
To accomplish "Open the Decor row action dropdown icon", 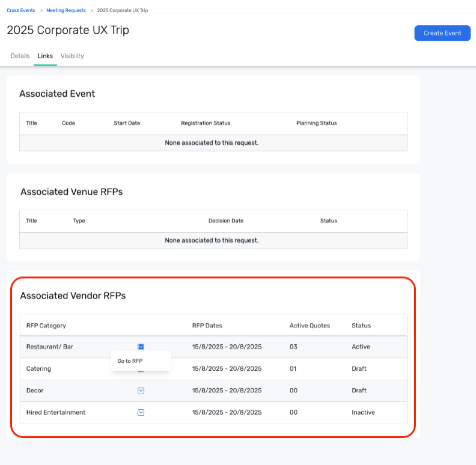I will pyautogui.click(x=141, y=391).
